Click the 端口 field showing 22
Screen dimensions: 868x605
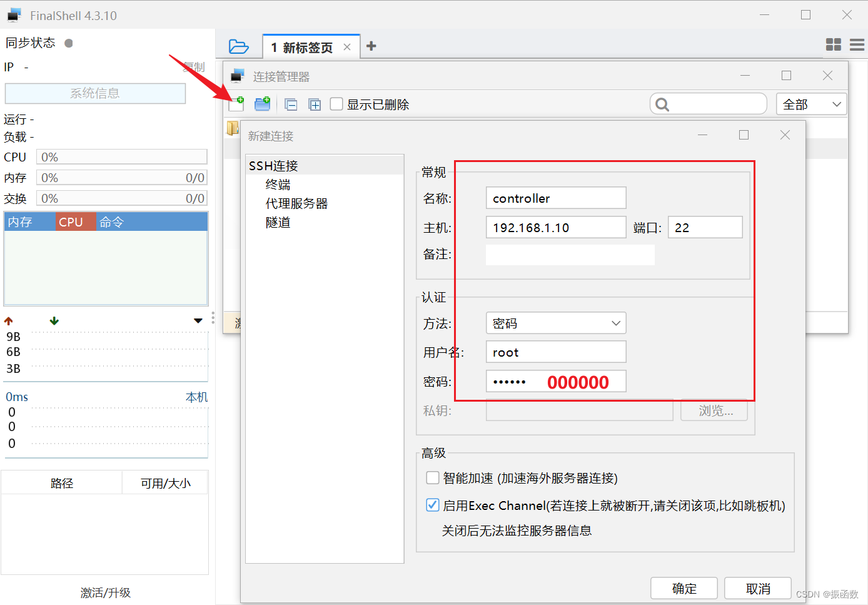click(x=705, y=227)
